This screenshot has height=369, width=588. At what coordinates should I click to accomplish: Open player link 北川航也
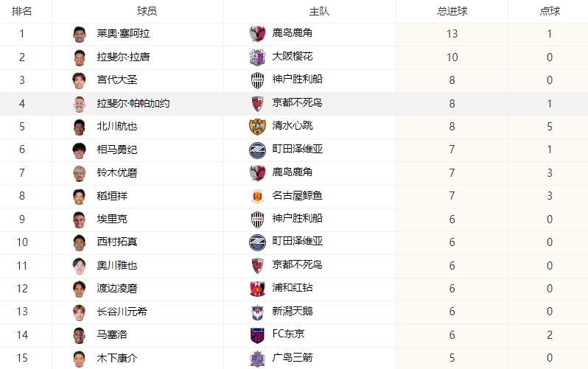tap(117, 126)
